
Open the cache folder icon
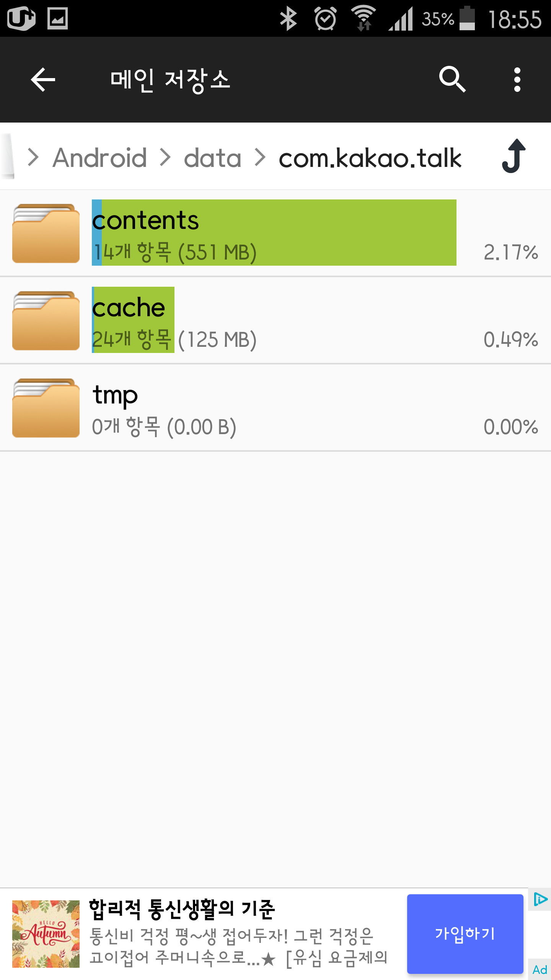coord(46,320)
